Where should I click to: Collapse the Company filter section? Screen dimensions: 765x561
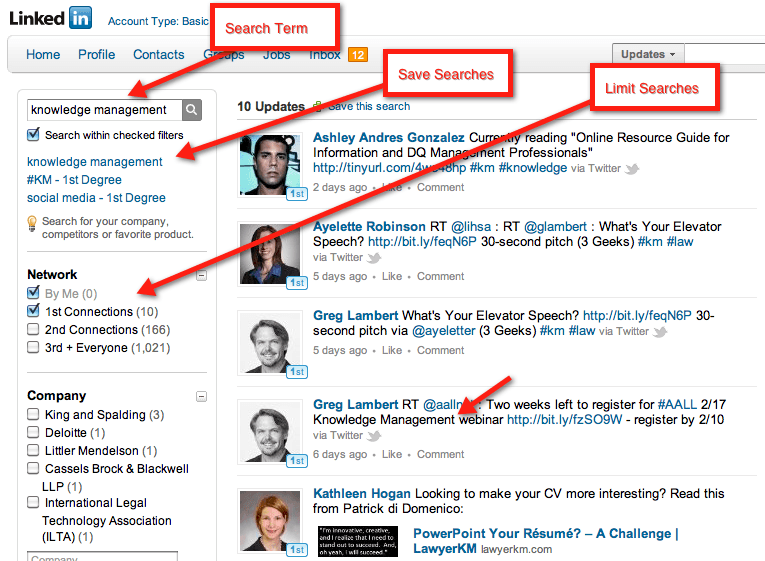click(x=201, y=396)
